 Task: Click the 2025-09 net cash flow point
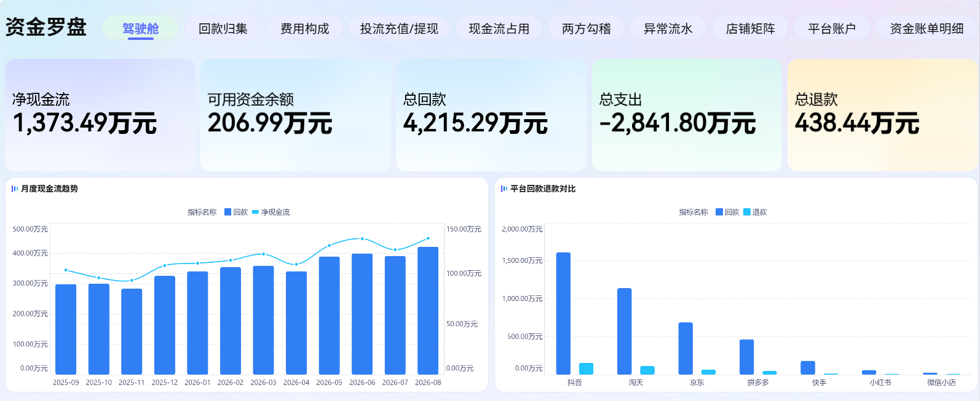[66, 270]
